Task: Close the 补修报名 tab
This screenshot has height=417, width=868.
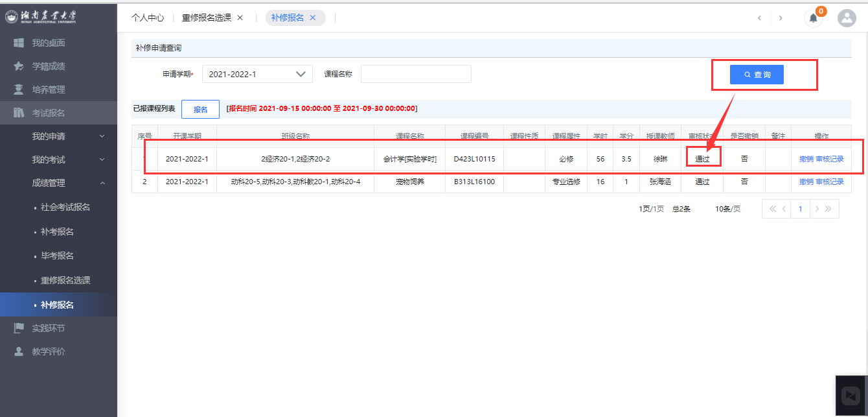Action: (313, 18)
